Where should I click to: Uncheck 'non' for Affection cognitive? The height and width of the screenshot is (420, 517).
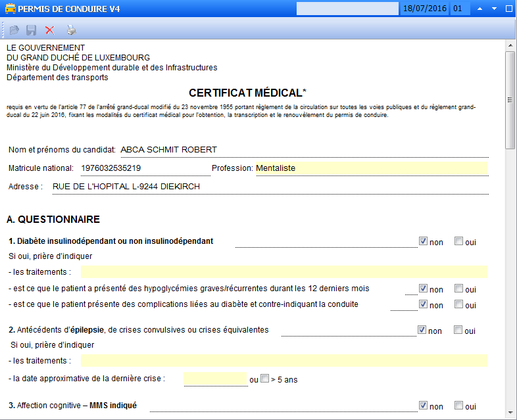(x=423, y=406)
